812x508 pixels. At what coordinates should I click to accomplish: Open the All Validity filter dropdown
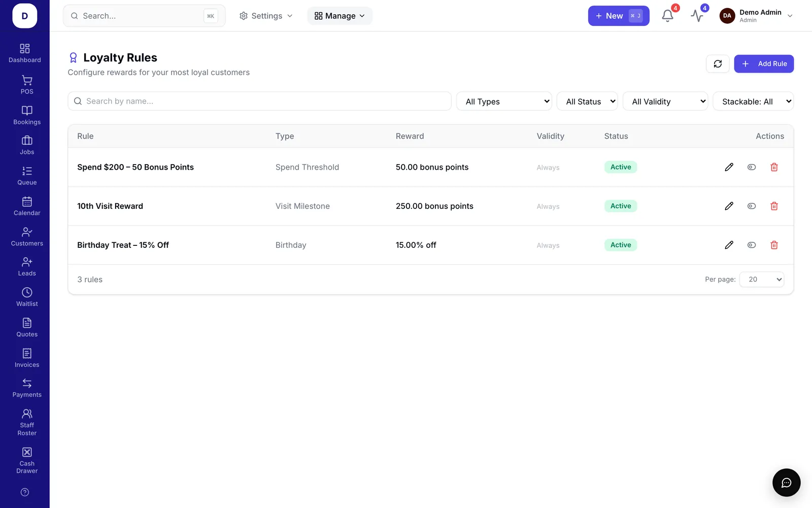(x=665, y=101)
